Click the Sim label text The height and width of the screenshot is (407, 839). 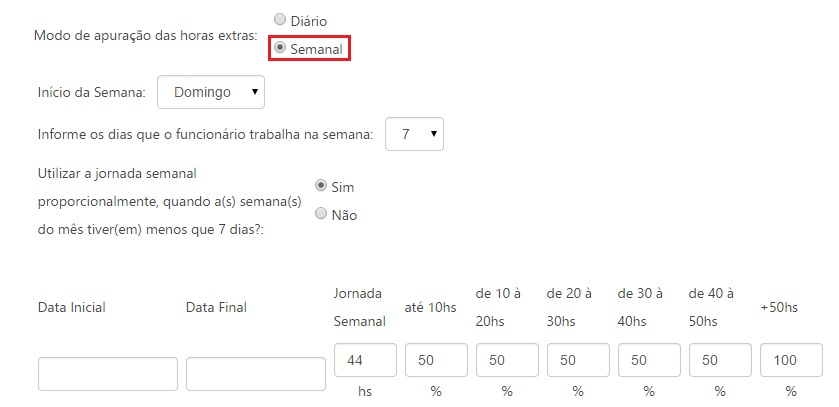[342, 187]
